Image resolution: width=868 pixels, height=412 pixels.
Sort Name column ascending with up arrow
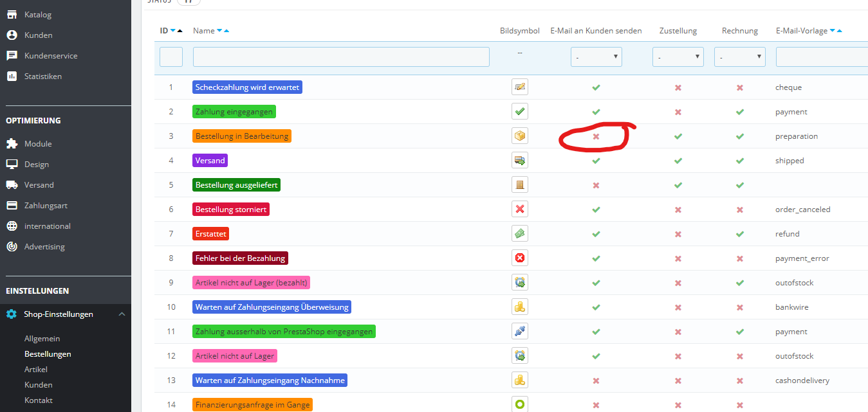click(x=226, y=31)
